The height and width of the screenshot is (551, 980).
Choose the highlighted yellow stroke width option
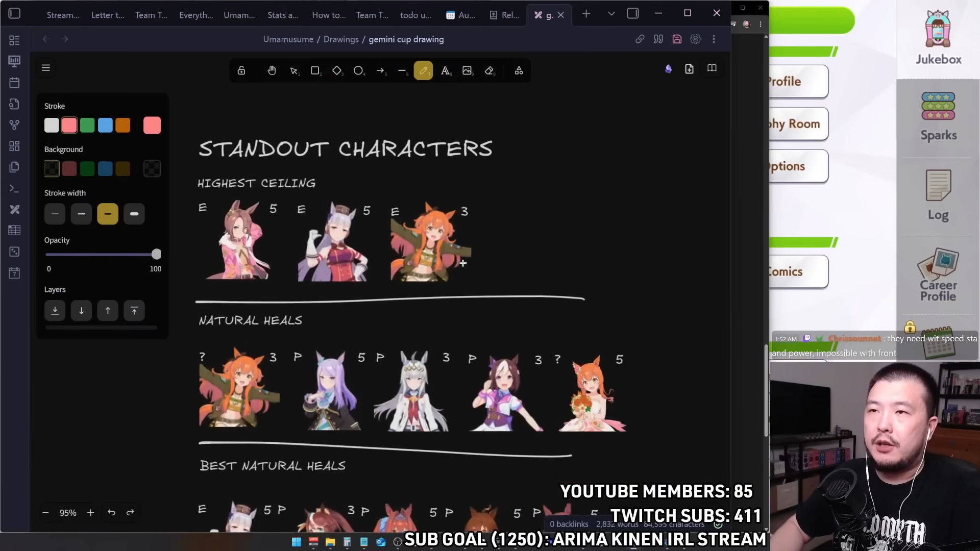[x=108, y=214]
